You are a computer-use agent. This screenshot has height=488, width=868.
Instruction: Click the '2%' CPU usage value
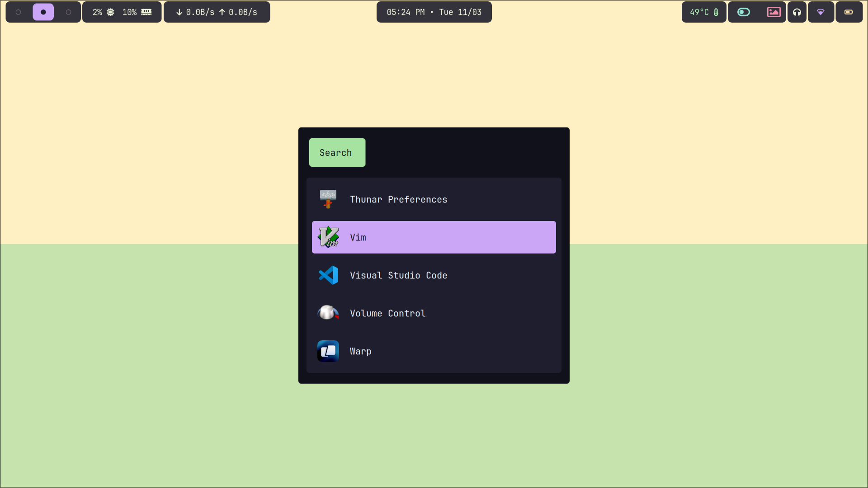point(97,12)
